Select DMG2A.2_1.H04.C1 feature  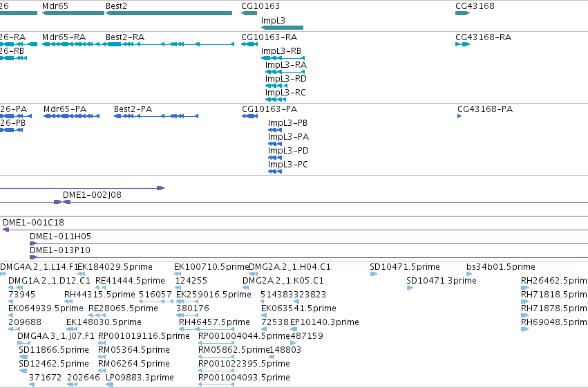tap(290, 267)
